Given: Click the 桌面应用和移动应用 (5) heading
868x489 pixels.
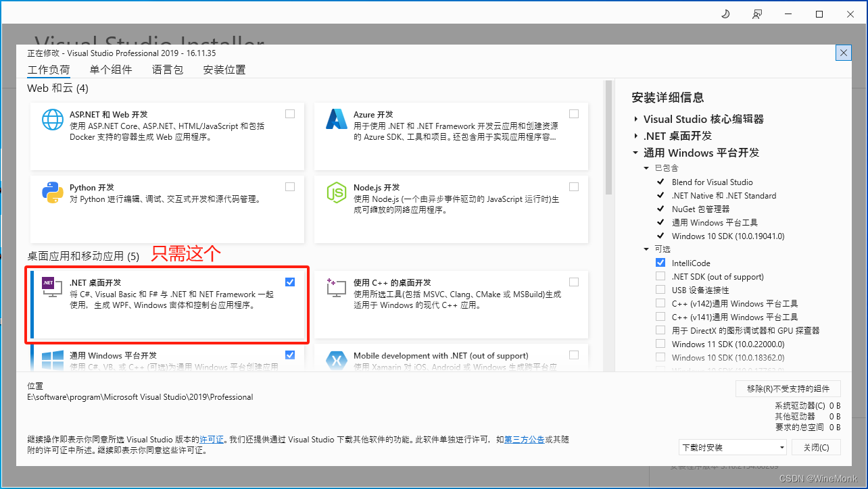Looking at the screenshot, I should pyautogui.click(x=83, y=256).
